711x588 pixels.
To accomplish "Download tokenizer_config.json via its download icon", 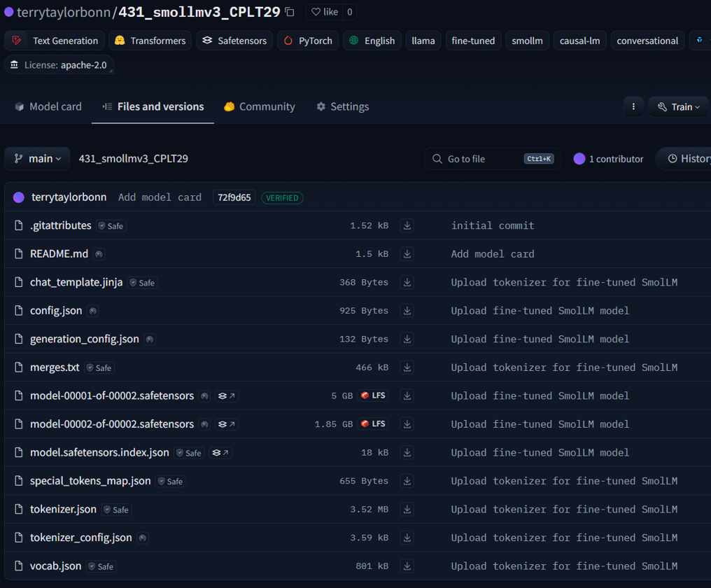I will click(x=407, y=538).
